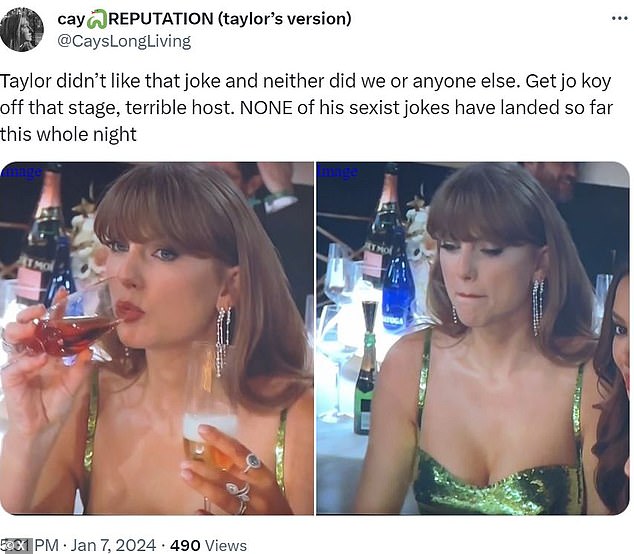Image resolution: width=634 pixels, height=554 pixels.
Task: Open the right photo of woman in green dress
Action: (x=472, y=338)
